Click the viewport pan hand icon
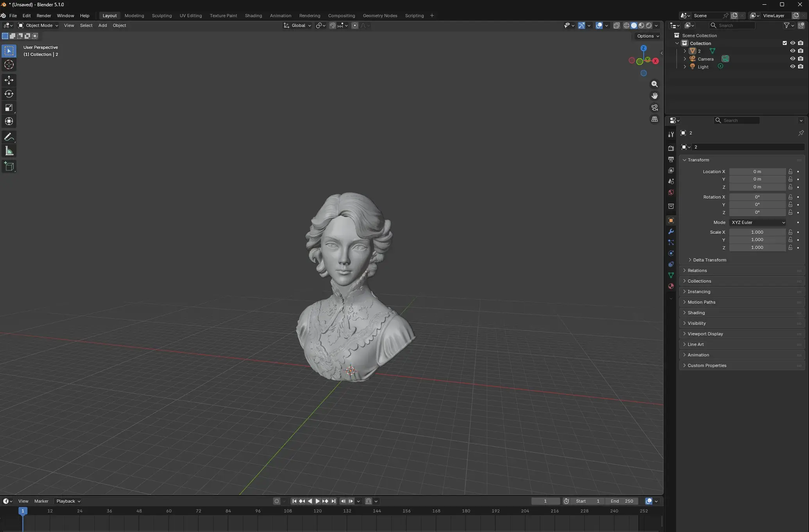Screen dimensions: 809x532 pos(655,96)
